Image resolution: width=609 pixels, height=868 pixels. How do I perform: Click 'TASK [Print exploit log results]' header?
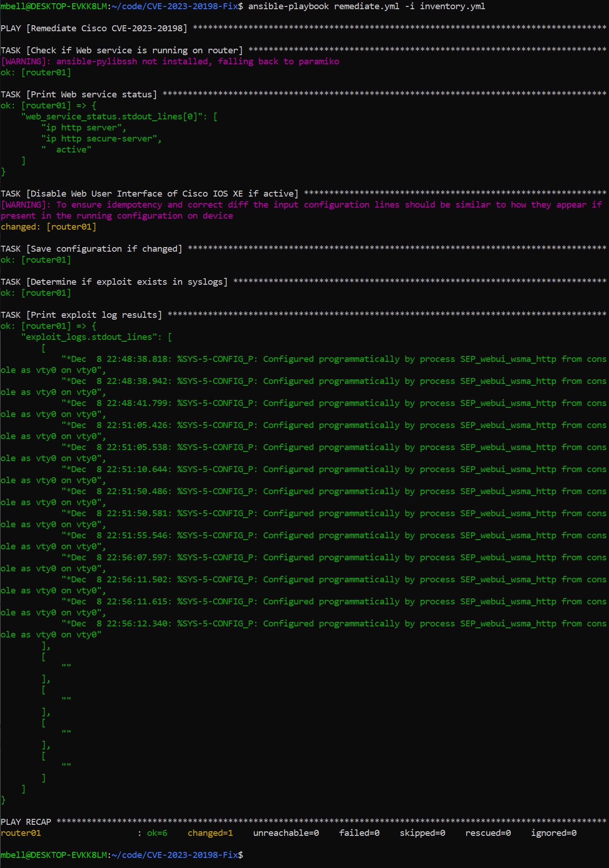pyautogui.click(x=81, y=315)
